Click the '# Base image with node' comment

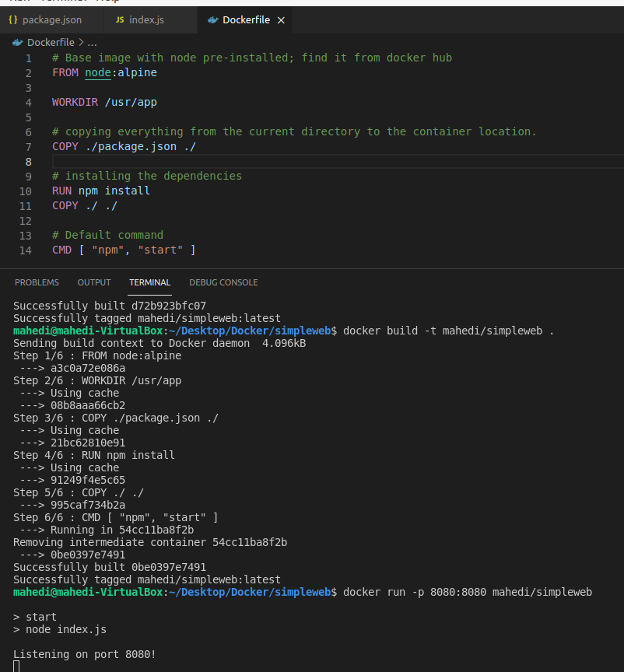point(252,58)
